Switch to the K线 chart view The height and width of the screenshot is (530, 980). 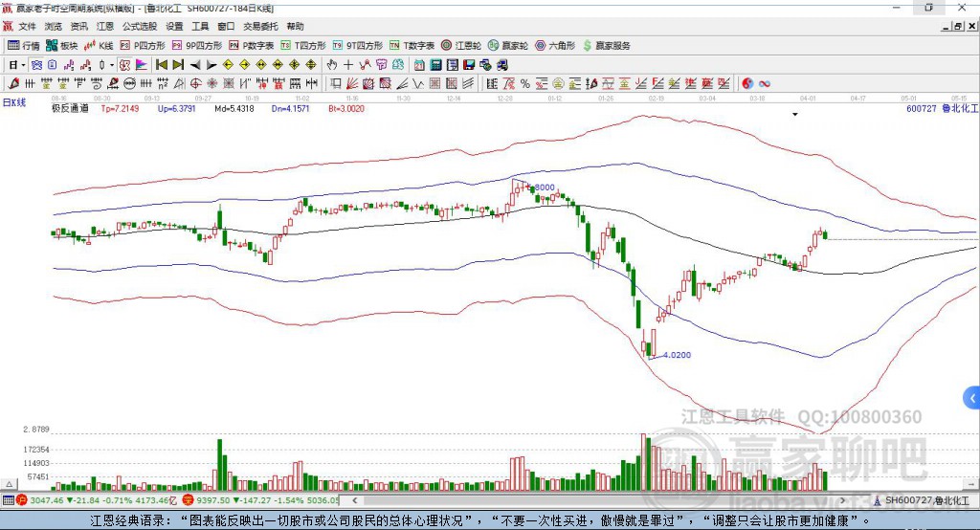click(x=99, y=46)
